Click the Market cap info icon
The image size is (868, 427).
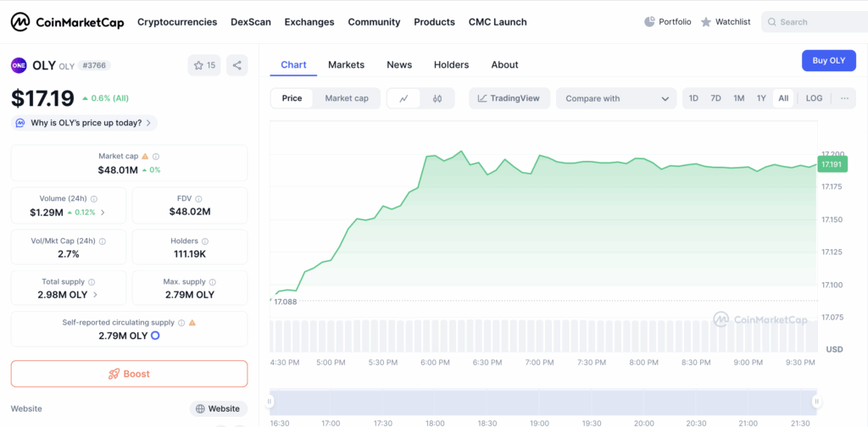tap(156, 157)
